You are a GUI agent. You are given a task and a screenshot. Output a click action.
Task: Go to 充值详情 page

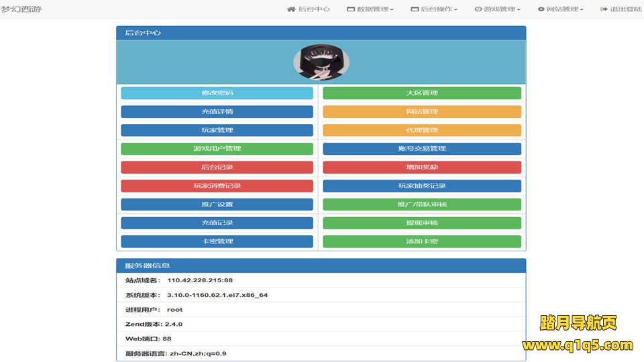217,111
